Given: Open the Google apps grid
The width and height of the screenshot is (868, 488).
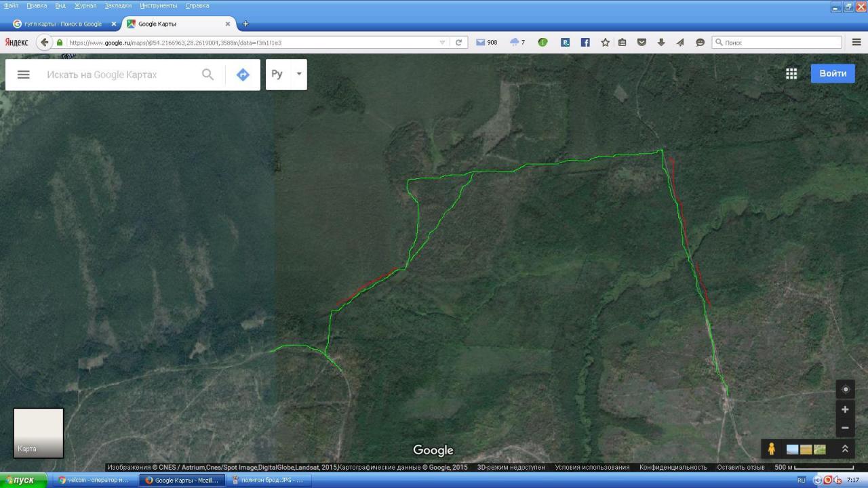Looking at the screenshot, I should pyautogui.click(x=791, y=74).
